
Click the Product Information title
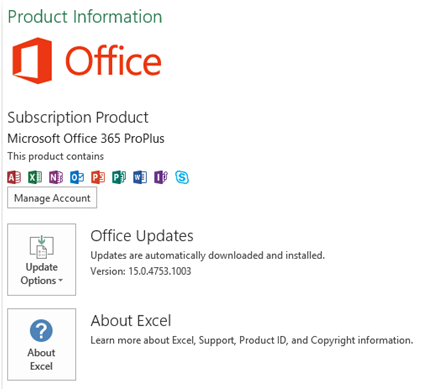coord(85,17)
